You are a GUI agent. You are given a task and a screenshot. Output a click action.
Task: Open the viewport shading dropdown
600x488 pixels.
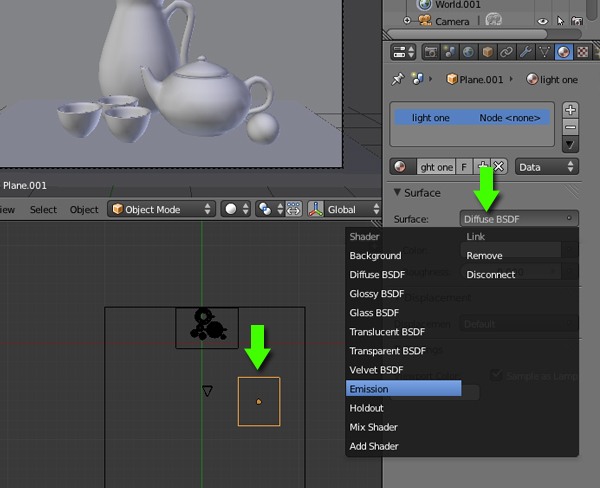click(236, 209)
